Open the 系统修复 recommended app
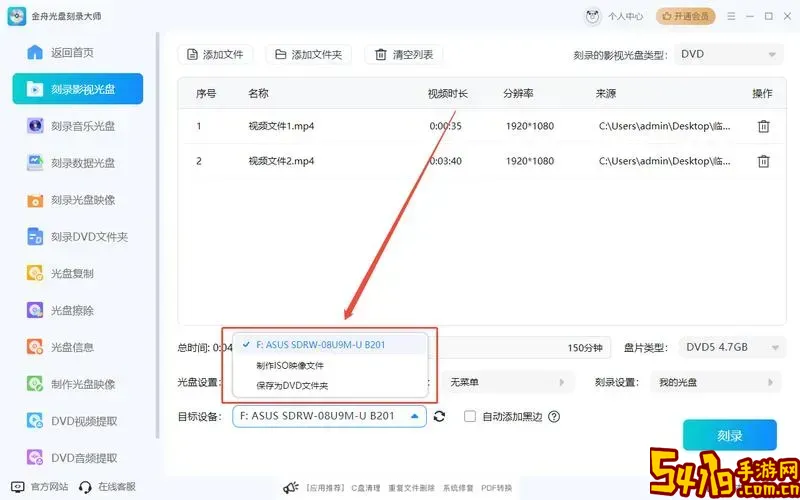The image size is (800, 500). tap(458, 488)
